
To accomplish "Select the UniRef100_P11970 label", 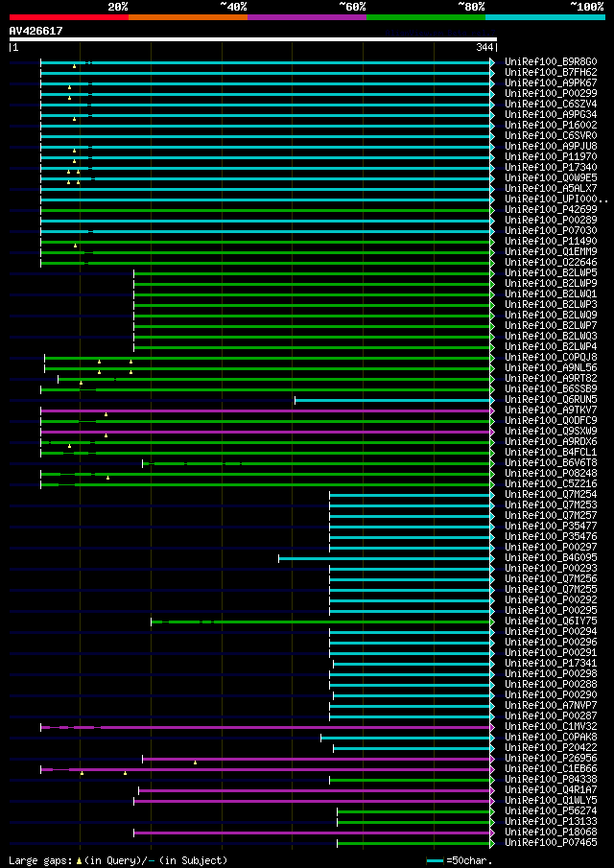I will click(551, 156).
